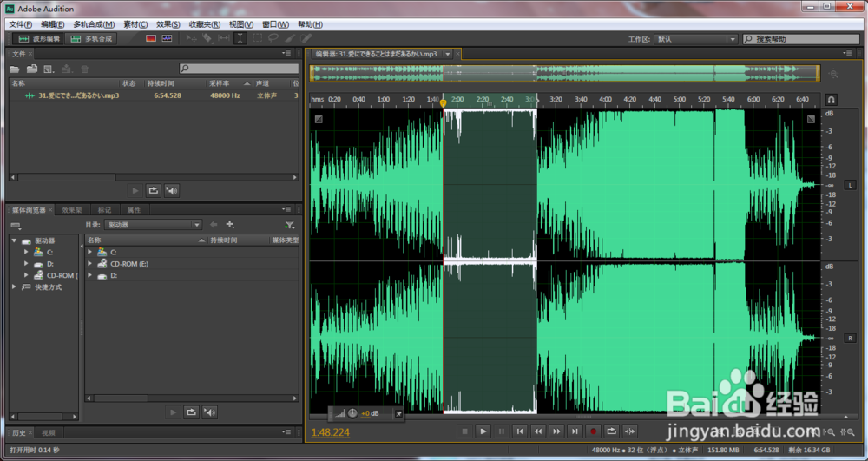Screen dimensions: 868x461
Task: Switch to 波形编辑 waveform editor view
Action: click(38, 39)
